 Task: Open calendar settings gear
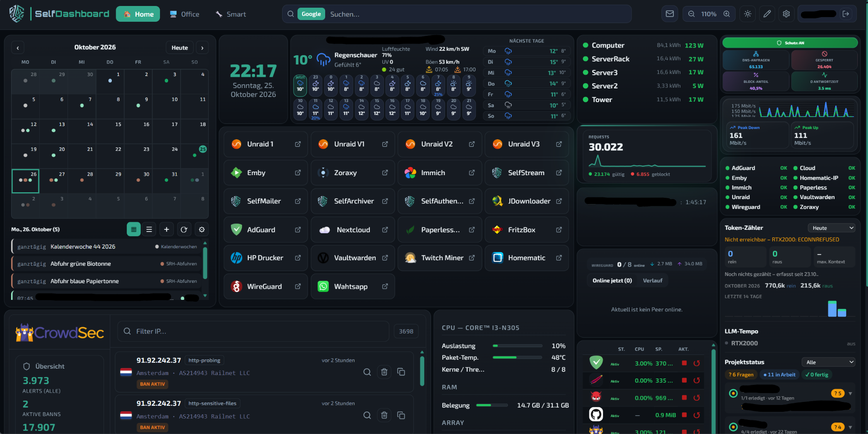[202, 229]
